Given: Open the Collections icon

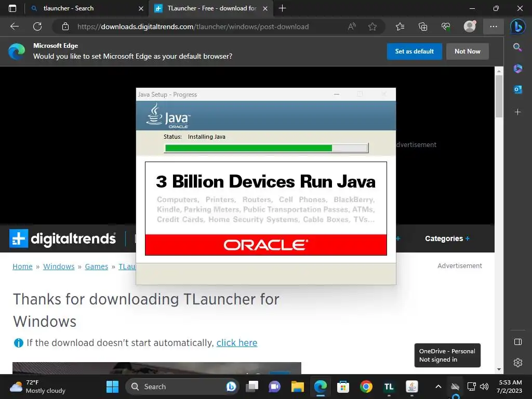Looking at the screenshot, I should click(423, 26).
